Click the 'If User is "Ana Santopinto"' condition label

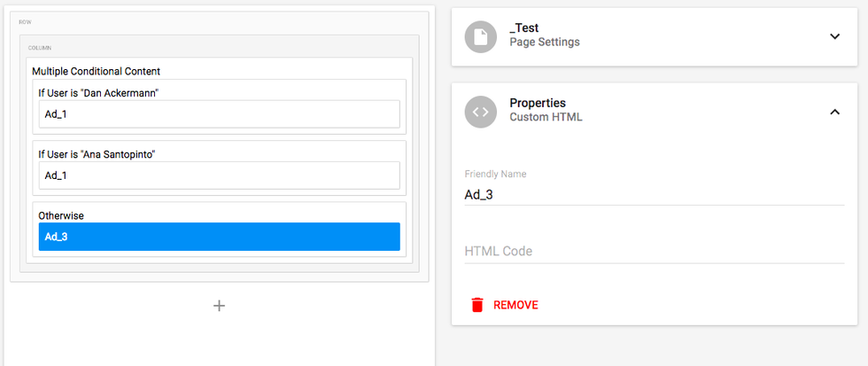pos(103,154)
